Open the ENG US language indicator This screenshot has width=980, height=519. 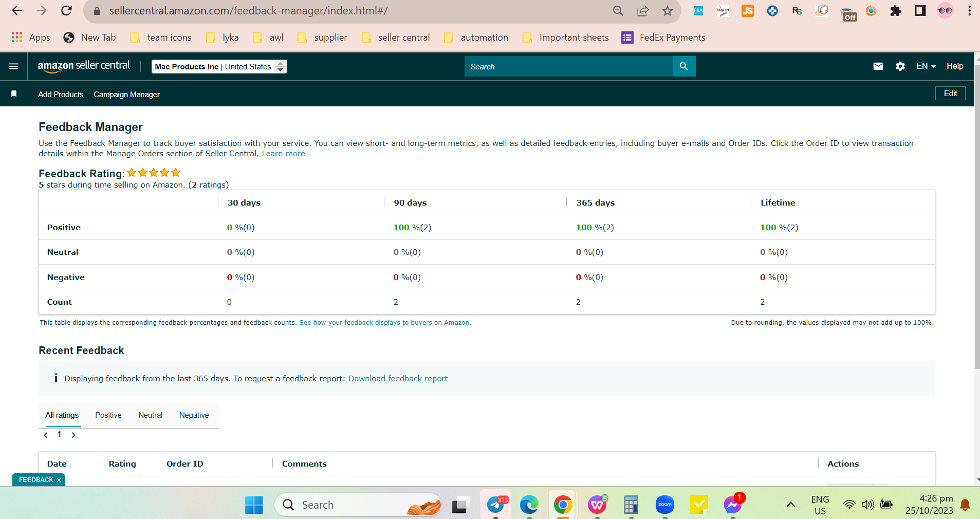pyautogui.click(x=820, y=505)
